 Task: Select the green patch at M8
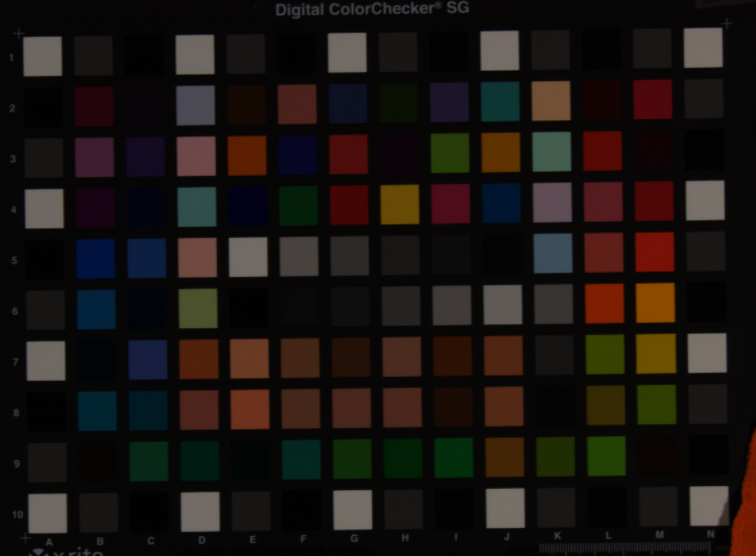coord(656,404)
